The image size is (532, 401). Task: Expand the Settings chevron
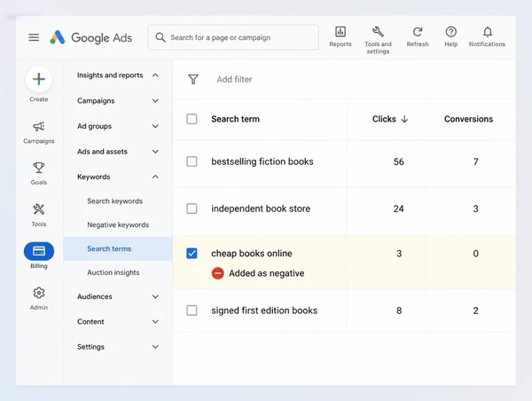(155, 347)
